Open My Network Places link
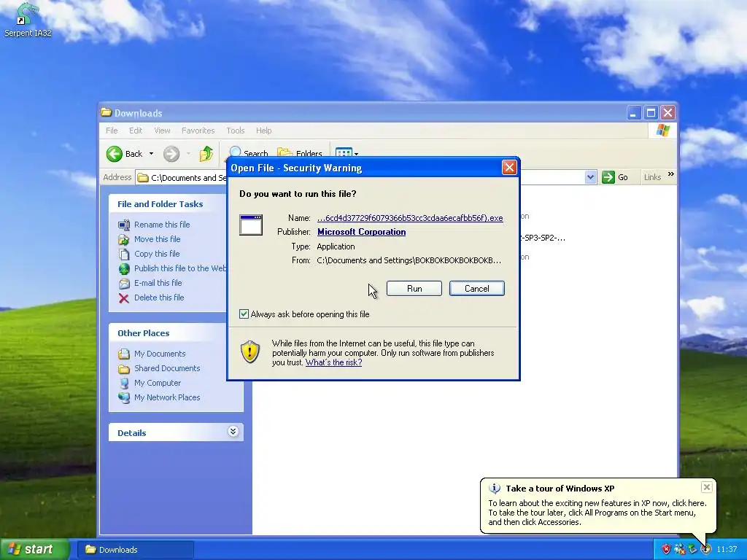This screenshot has height=560, width=747. click(x=167, y=397)
